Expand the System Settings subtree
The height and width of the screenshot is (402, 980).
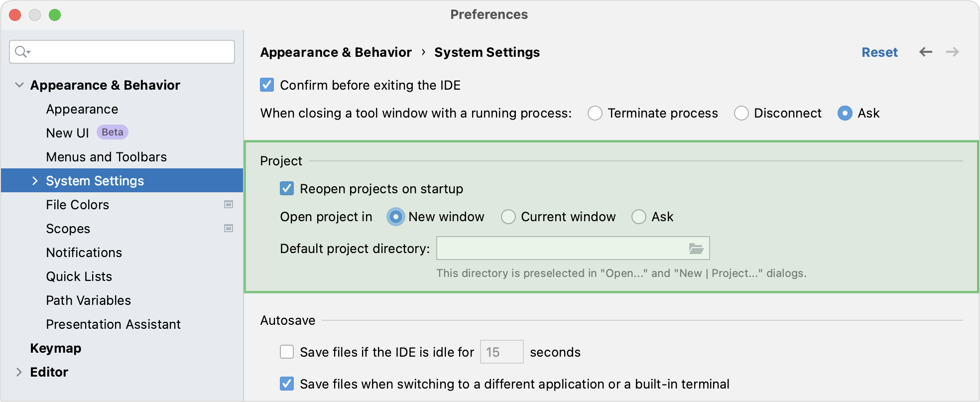coord(35,181)
